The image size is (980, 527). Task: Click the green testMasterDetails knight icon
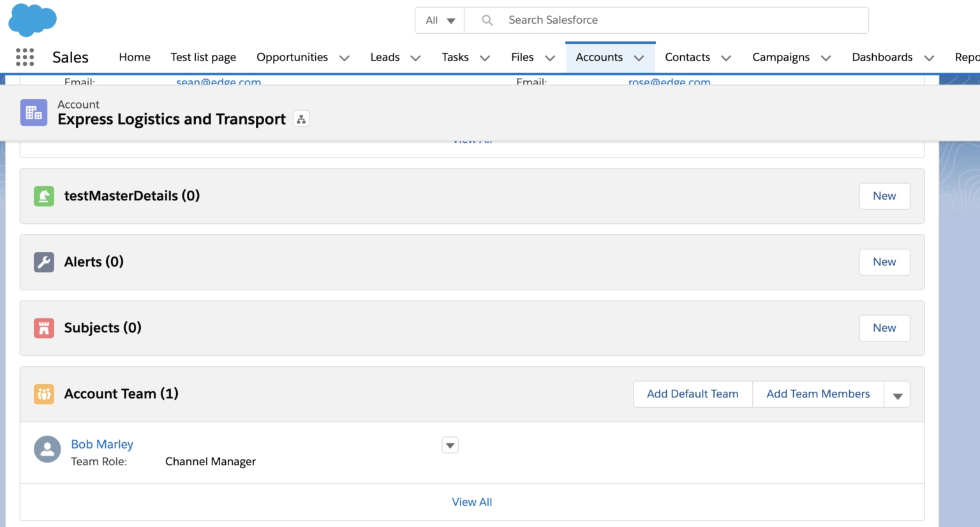[43, 196]
